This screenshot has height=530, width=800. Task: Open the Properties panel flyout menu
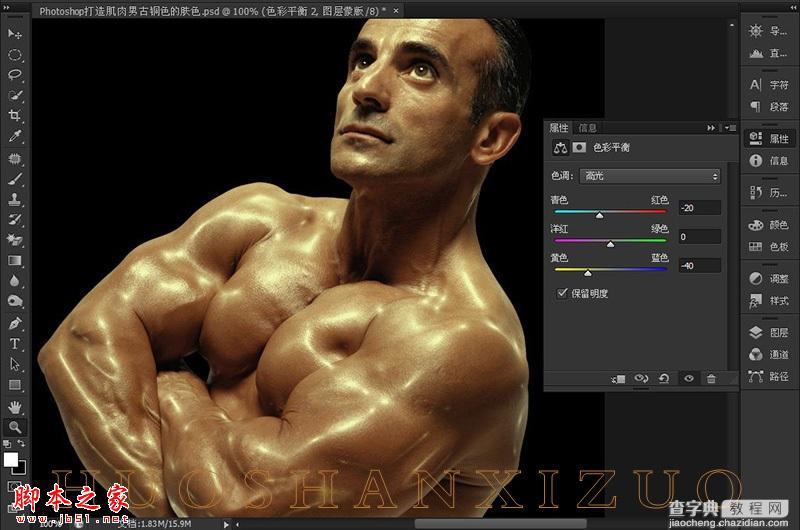[730, 128]
